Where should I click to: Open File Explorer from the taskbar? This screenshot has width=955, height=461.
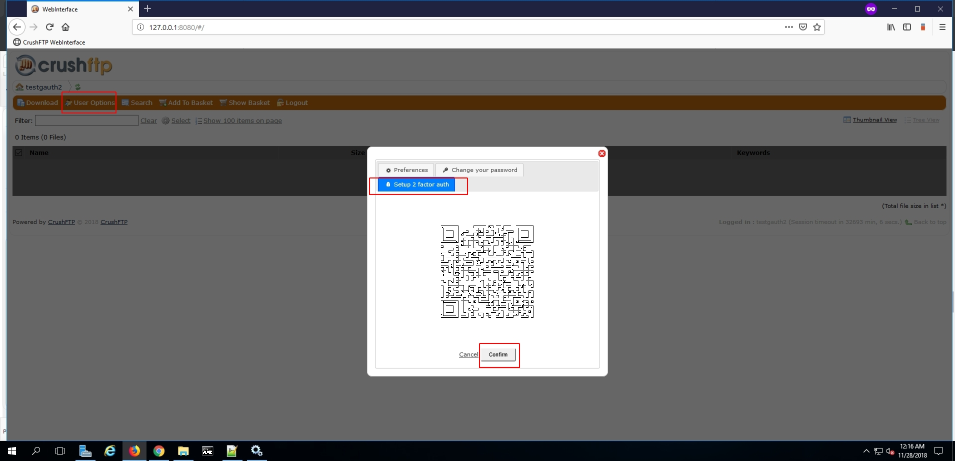pyautogui.click(x=183, y=451)
